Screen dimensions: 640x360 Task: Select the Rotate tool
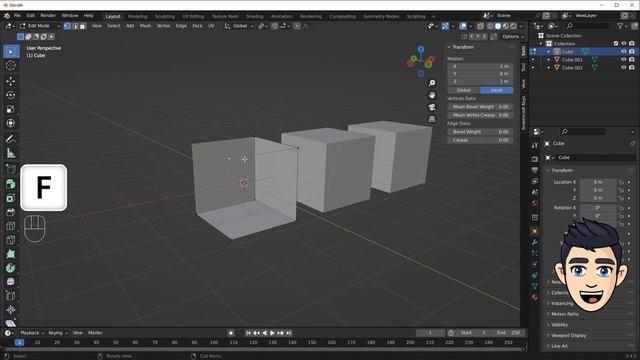[x=11, y=95]
